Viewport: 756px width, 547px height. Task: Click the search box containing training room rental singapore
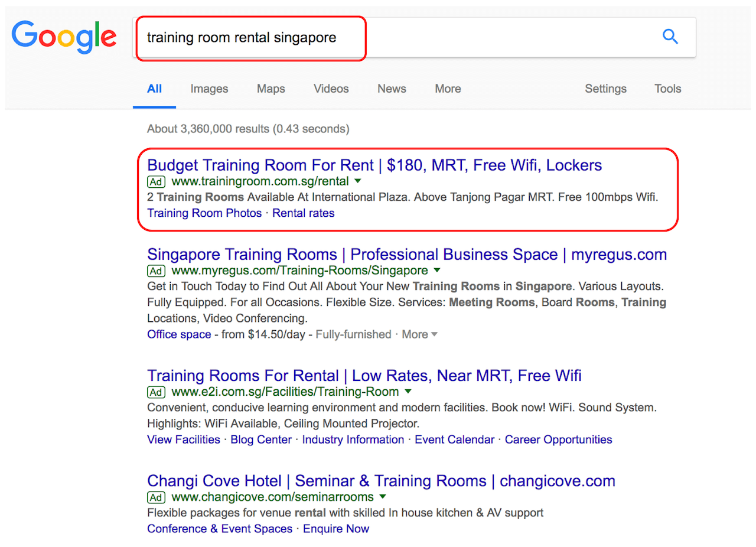414,37
